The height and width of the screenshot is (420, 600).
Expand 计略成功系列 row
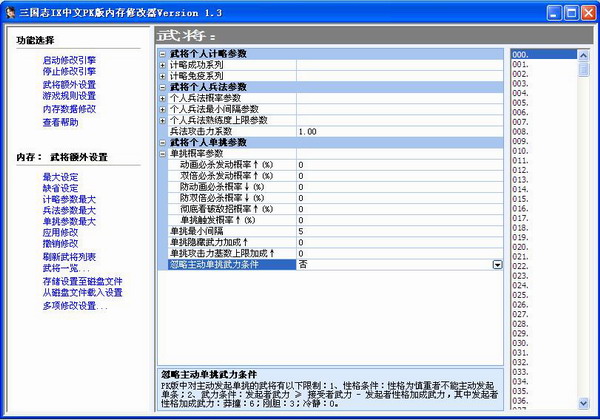[x=162, y=65]
